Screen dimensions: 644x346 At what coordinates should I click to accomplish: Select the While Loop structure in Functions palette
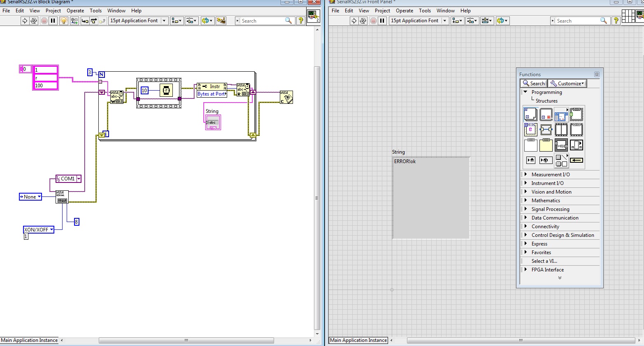(x=546, y=115)
